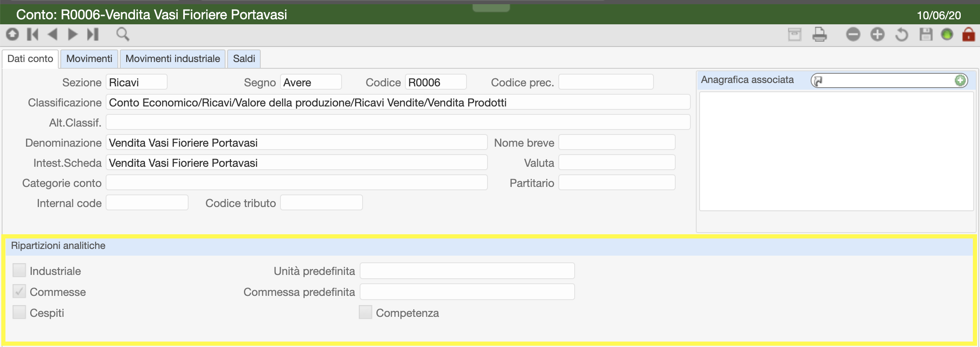
Task: Open the Saldi tab
Action: point(244,59)
